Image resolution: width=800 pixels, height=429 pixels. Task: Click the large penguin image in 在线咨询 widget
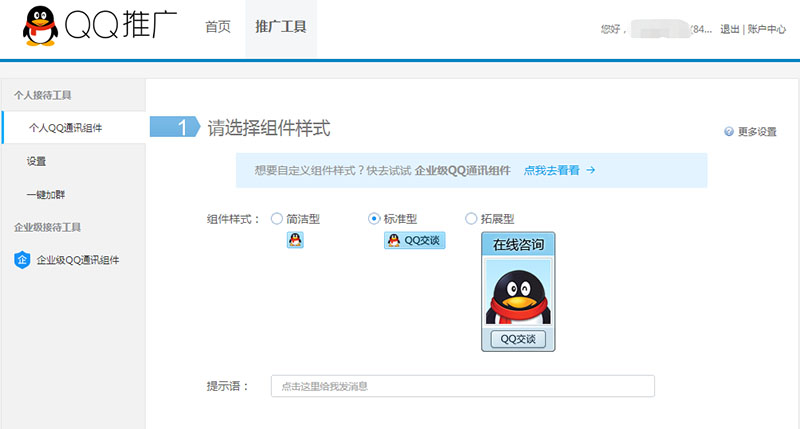[x=517, y=292]
